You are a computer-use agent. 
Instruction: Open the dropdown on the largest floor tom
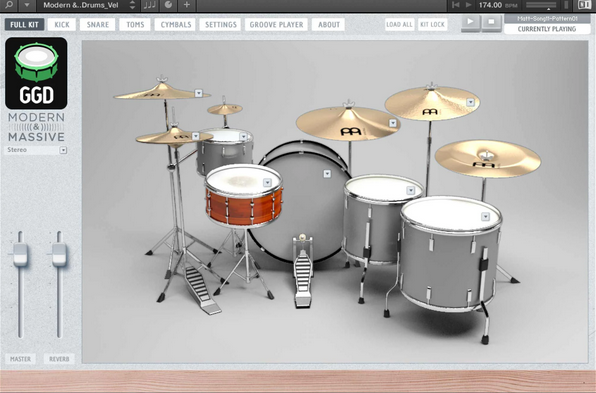pos(485,217)
